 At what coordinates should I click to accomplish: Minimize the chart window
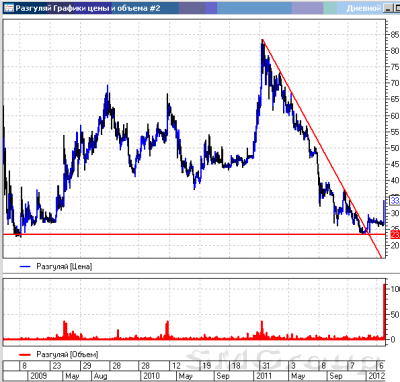click(388, 8)
